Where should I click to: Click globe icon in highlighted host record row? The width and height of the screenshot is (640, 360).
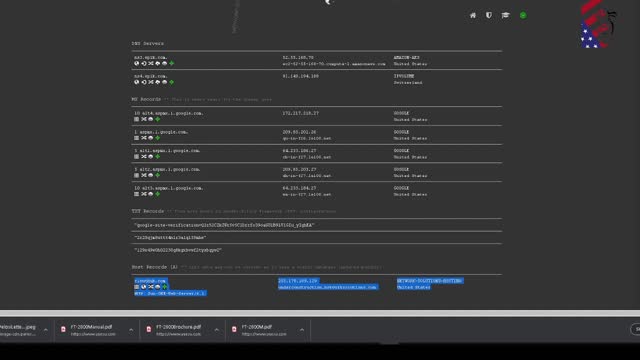click(144, 287)
